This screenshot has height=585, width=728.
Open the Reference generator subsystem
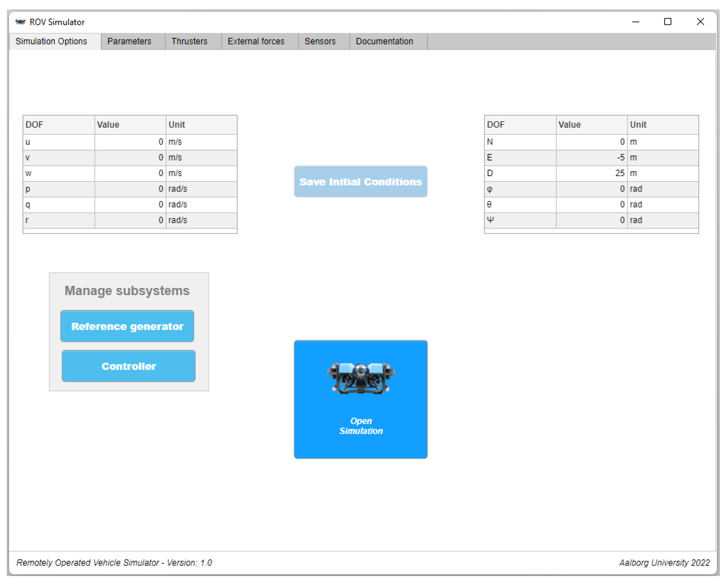pos(127,326)
